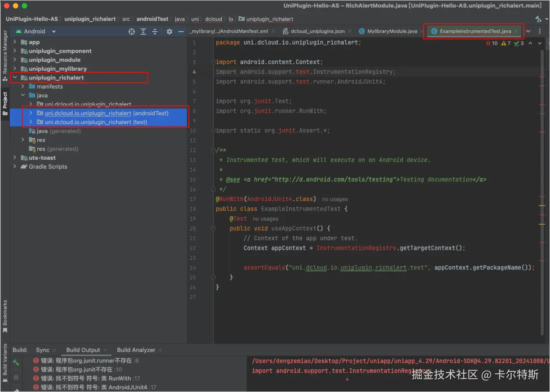The height and width of the screenshot is (392, 550).
Task: Click the green hammer build icon
Action: (x=16, y=363)
